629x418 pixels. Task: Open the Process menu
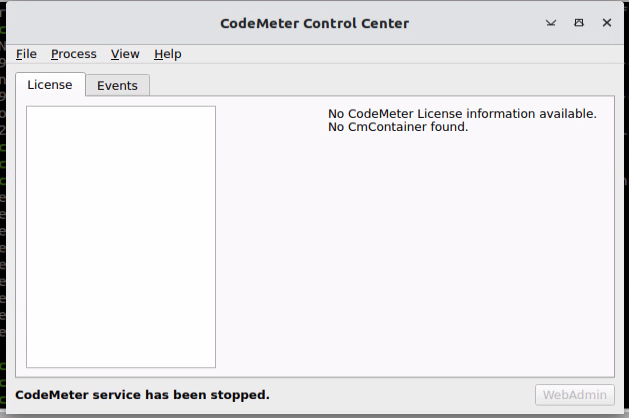tap(74, 54)
